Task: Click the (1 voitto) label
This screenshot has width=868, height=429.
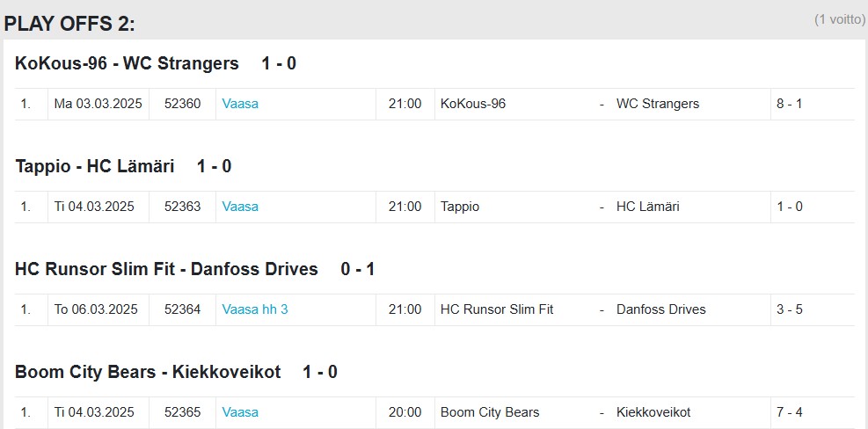Action: (839, 19)
